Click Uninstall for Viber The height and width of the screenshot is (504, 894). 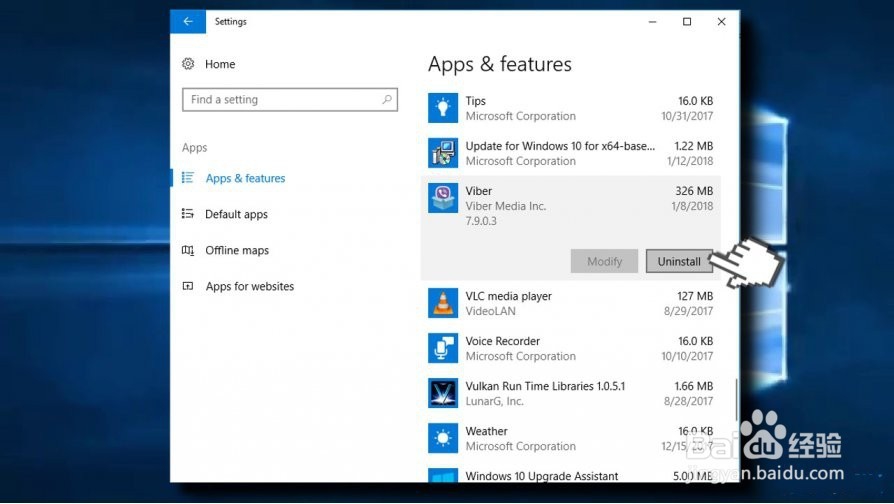[678, 261]
